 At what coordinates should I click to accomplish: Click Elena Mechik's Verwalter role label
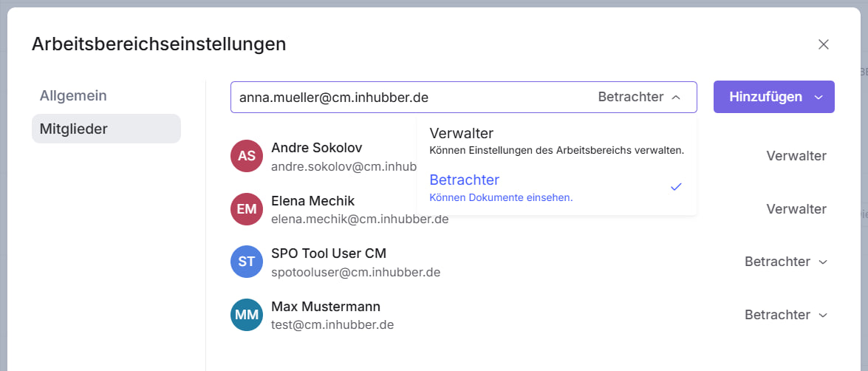[x=796, y=209]
